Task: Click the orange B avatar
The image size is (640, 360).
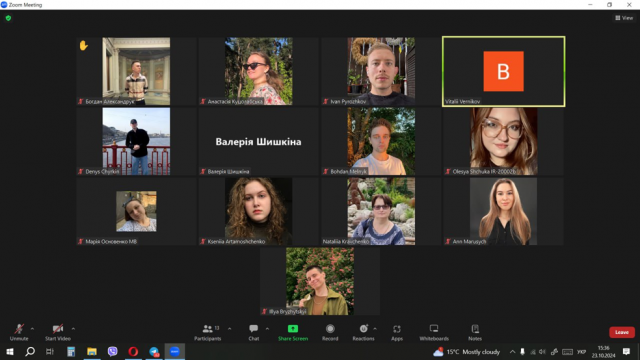Action: pyautogui.click(x=504, y=71)
